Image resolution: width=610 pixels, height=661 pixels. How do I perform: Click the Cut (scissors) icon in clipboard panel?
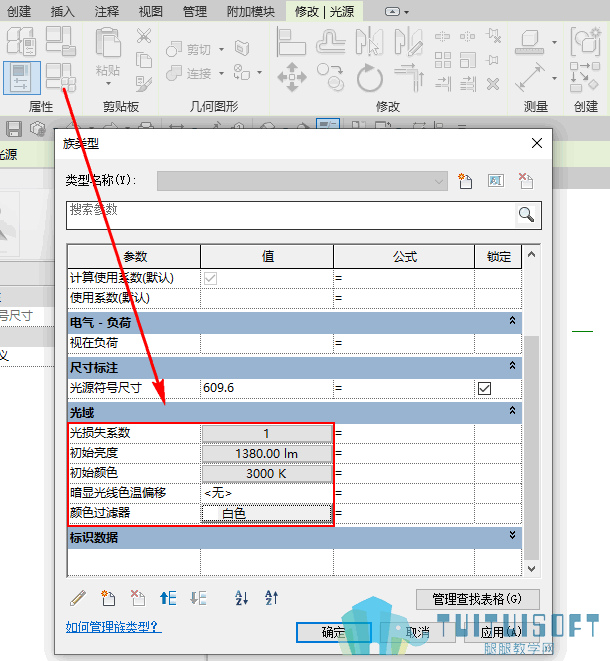[144, 36]
